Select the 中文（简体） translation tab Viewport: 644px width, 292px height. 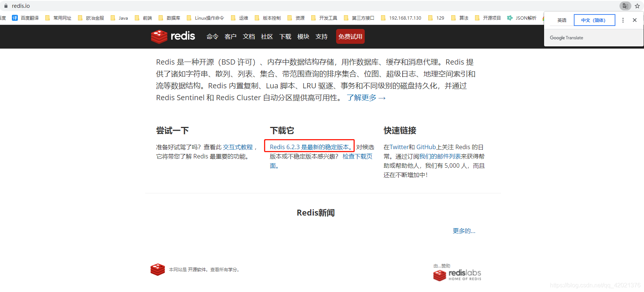click(x=594, y=20)
